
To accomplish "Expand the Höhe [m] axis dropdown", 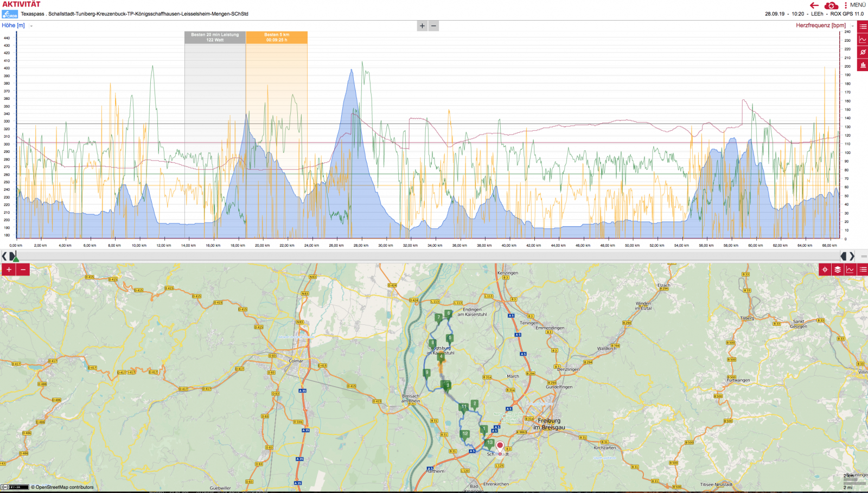I will [31, 26].
